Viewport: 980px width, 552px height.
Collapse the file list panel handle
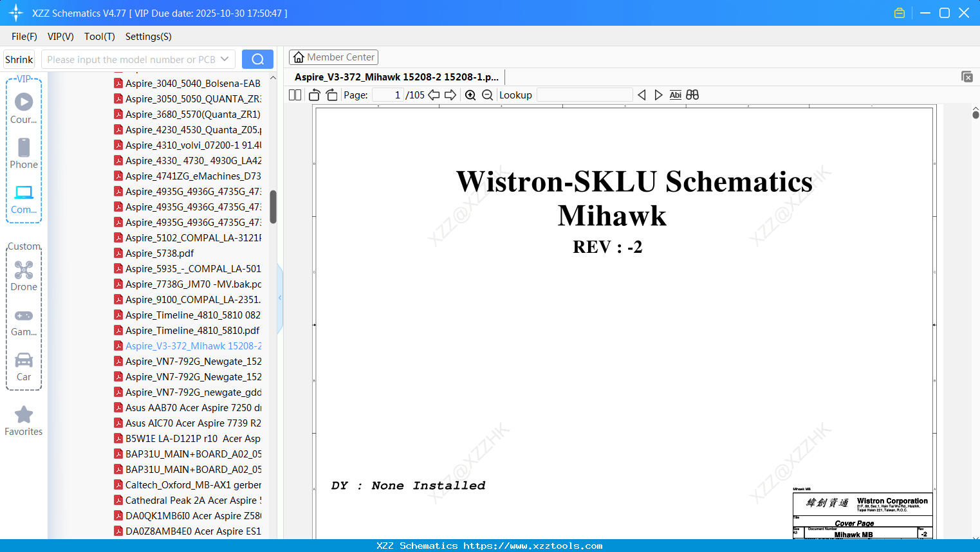pos(280,298)
